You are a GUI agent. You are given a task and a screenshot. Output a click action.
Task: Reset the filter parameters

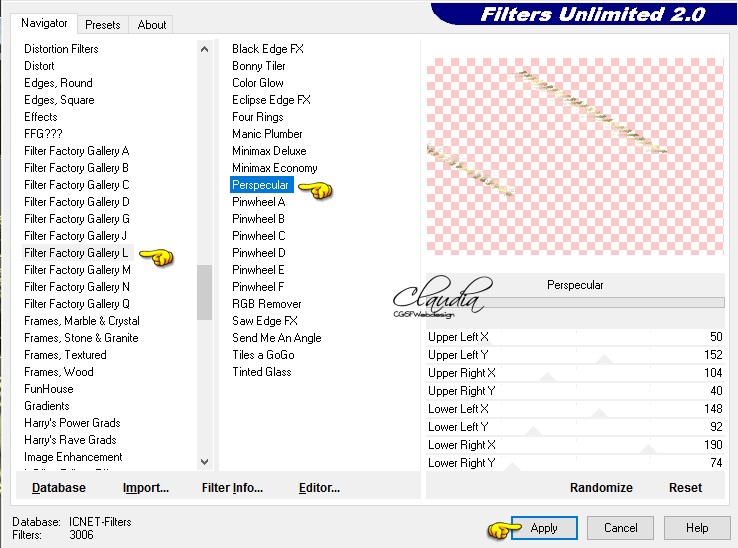click(x=685, y=488)
